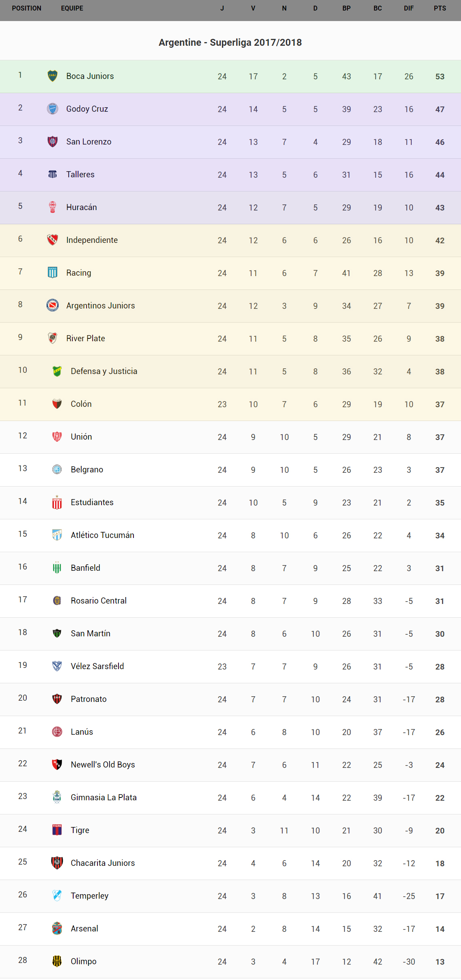Click the Boca Juniors club crest
Viewport: 461px width, 980px height.
(x=53, y=76)
